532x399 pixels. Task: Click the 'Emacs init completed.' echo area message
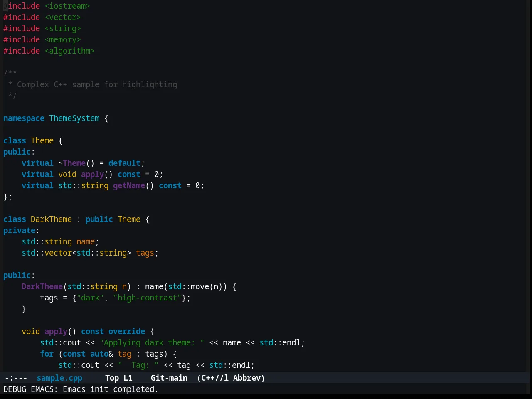[x=110, y=389]
